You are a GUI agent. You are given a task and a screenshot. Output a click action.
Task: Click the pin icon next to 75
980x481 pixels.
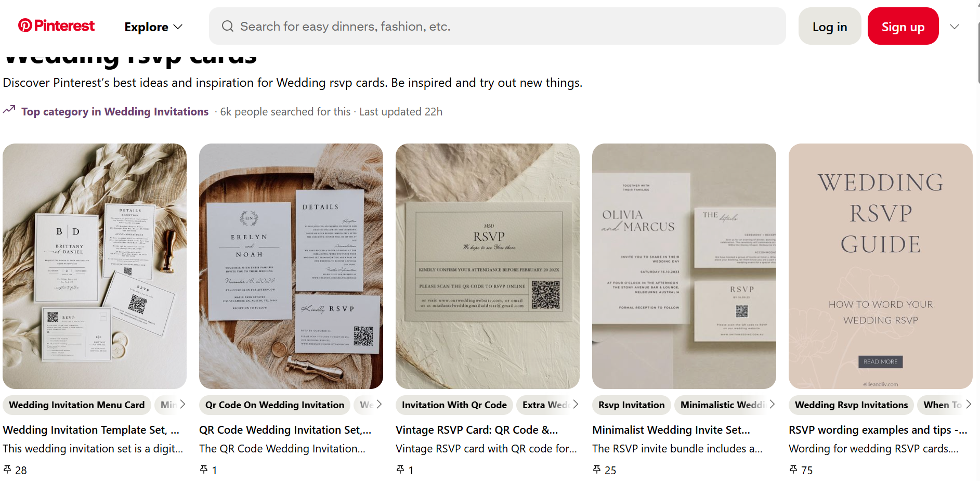click(x=793, y=470)
